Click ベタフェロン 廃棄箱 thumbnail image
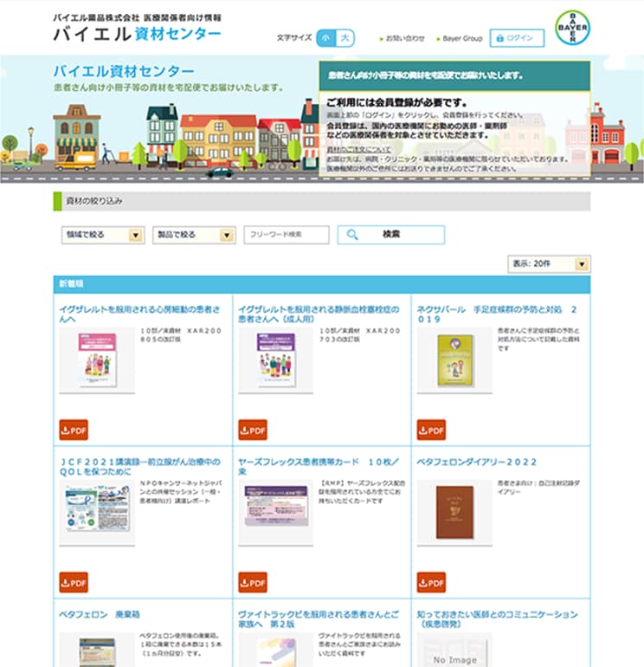The width and height of the screenshot is (644, 667). 97,650
